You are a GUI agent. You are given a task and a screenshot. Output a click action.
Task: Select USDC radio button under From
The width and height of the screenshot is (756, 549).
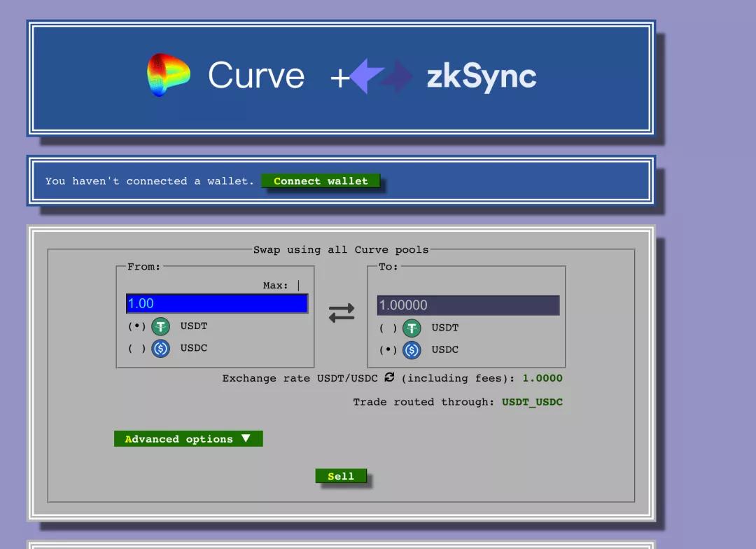coord(136,348)
